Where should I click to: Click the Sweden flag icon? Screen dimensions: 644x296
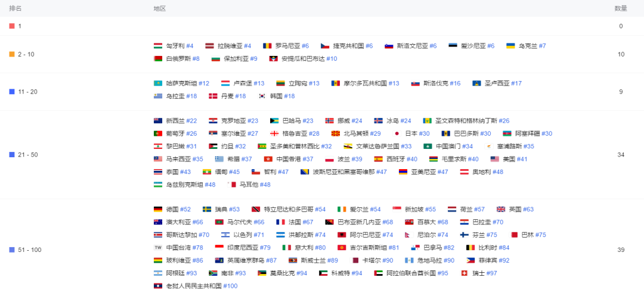coord(206,209)
